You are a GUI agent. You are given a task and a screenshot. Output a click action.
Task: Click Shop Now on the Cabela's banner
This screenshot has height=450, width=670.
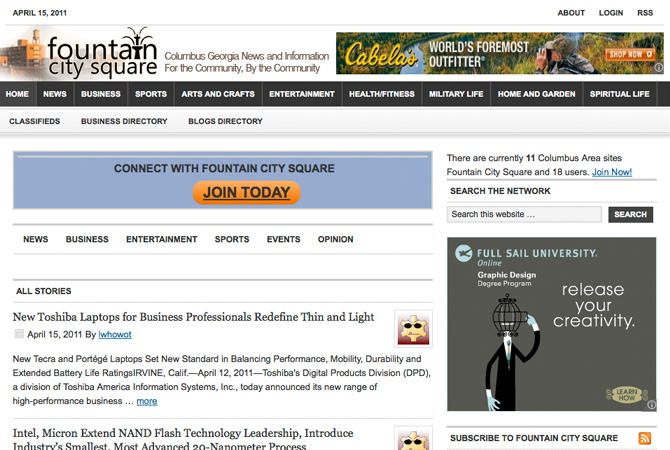click(x=630, y=54)
